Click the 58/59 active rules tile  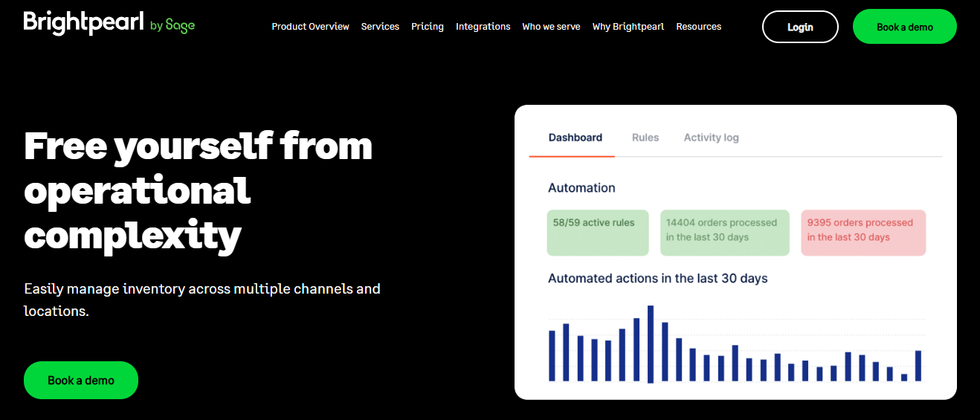pos(598,233)
